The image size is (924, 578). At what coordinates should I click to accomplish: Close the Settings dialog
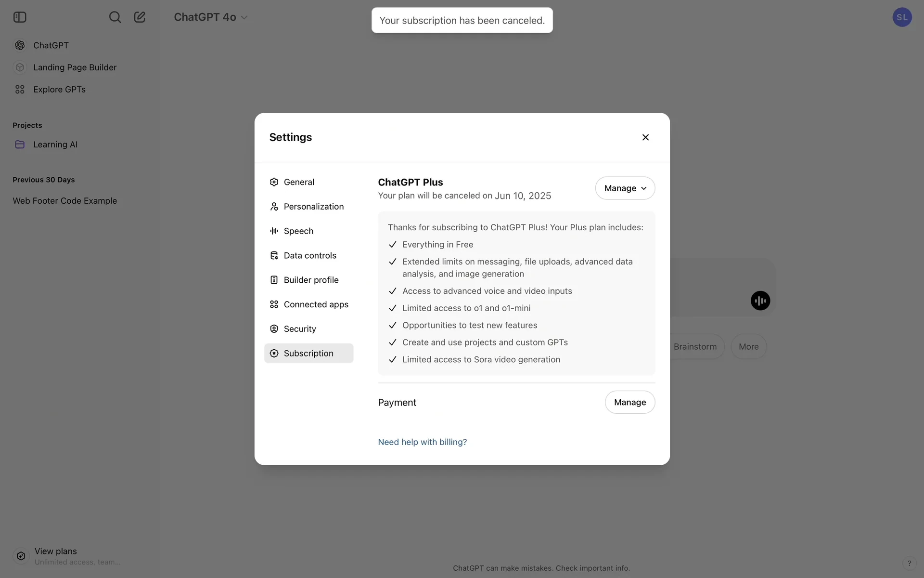point(645,137)
